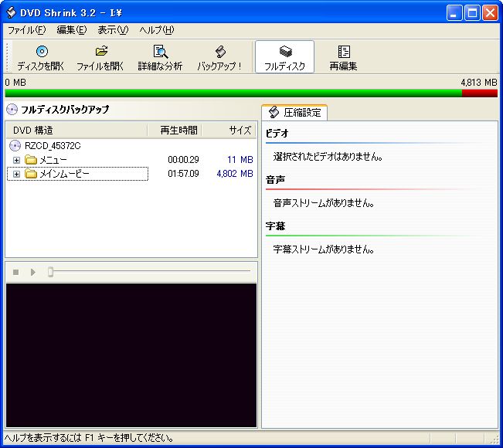This screenshot has height=448, width=503.
Task: Click the disc icon beside RZCD_45372C
Action: coord(15,146)
